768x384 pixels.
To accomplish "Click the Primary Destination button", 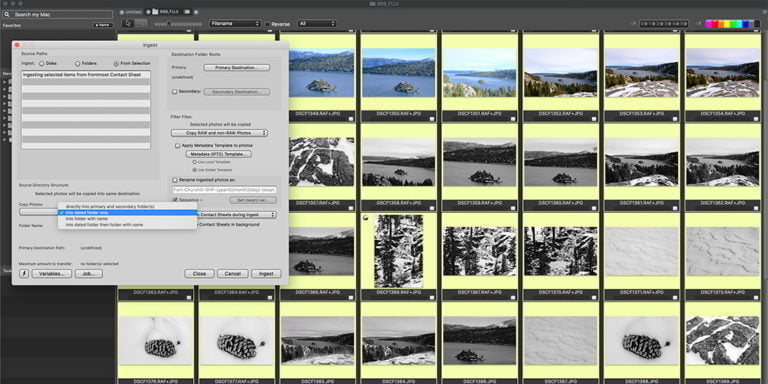I will pyautogui.click(x=237, y=68).
